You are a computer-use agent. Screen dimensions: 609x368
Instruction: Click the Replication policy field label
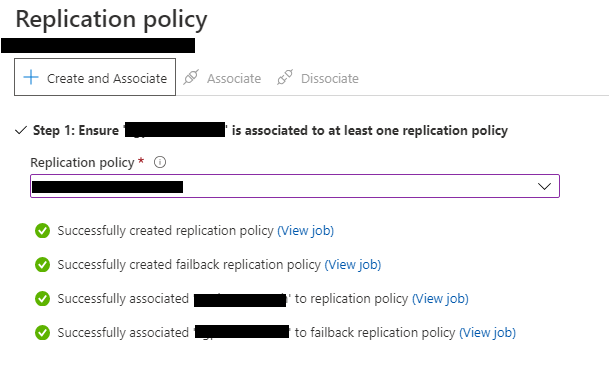coord(82,162)
